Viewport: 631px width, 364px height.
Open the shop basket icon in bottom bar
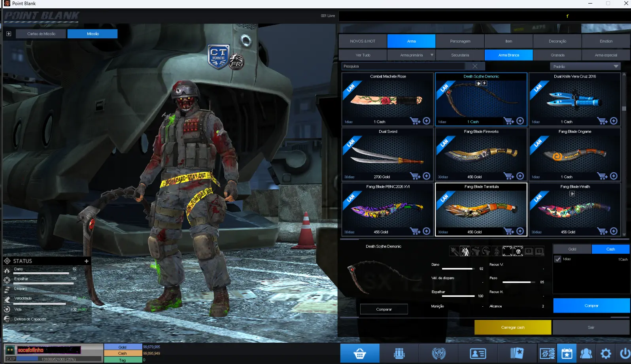tap(360, 353)
